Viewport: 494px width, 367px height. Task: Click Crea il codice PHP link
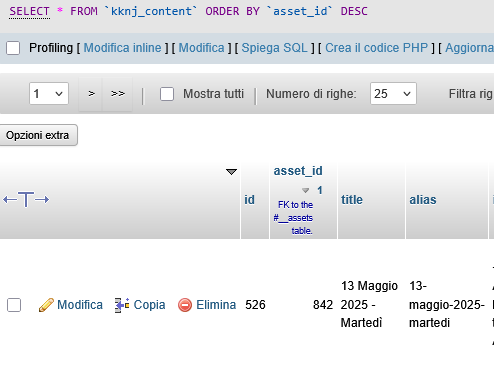(x=376, y=48)
